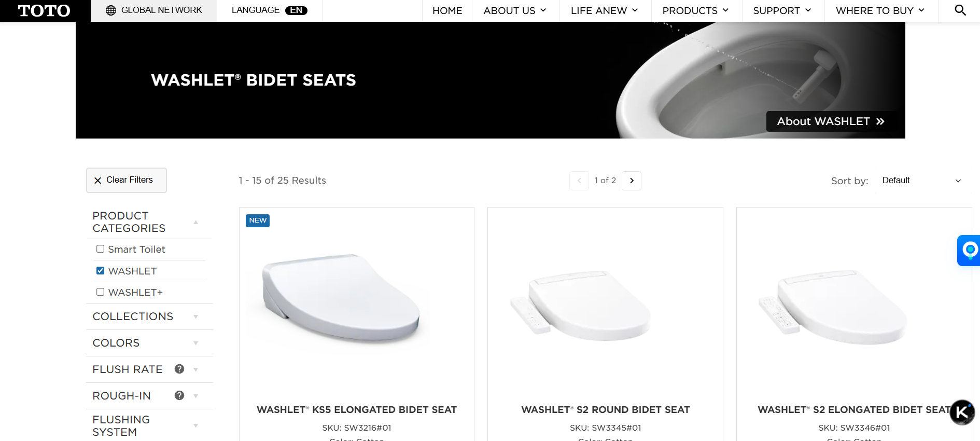Click the TOTO logo
The width and height of the screenshot is (980, 441).
click(x=44, y=11)
